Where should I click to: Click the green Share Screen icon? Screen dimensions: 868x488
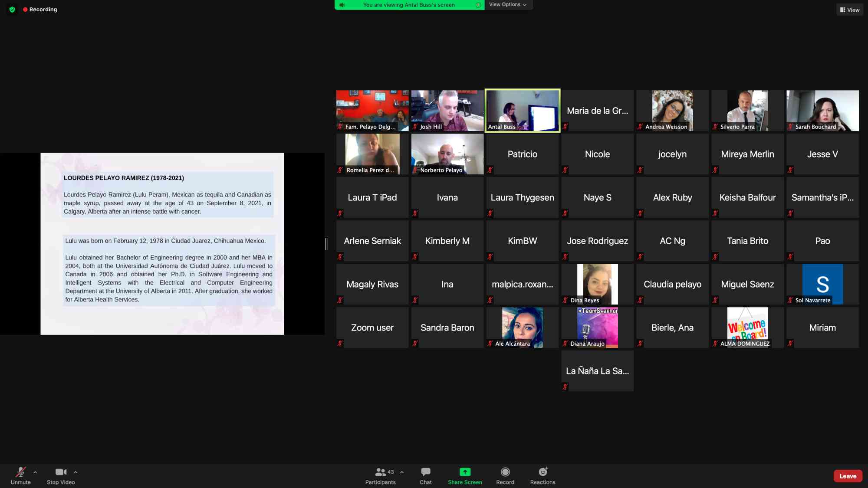[x=465, y=472]
